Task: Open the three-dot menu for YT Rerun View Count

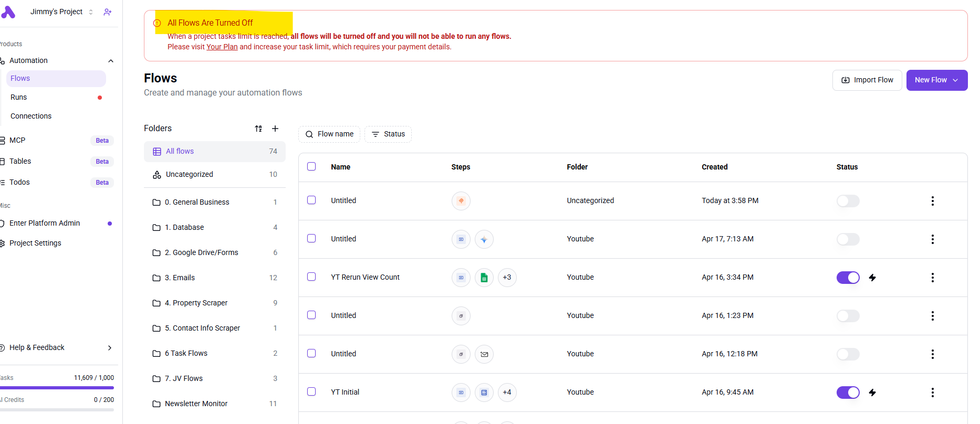Action: [x=933, y=278]
